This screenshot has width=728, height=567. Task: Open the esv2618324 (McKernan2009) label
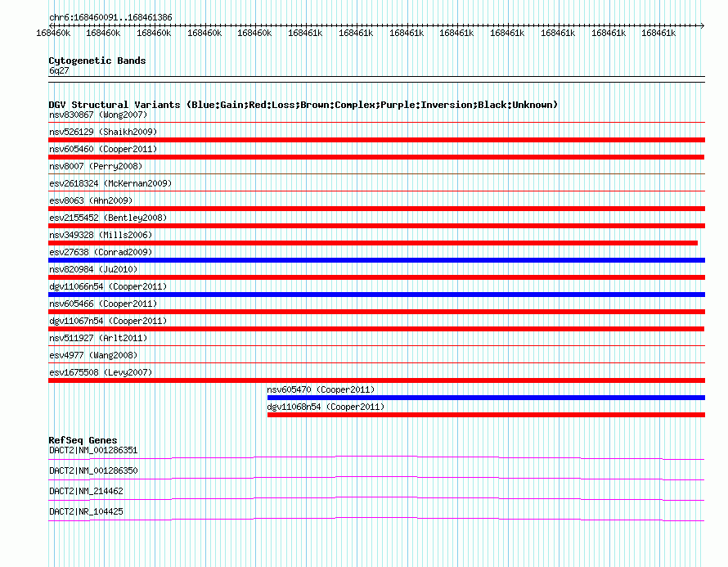click(x=110, y=183)
